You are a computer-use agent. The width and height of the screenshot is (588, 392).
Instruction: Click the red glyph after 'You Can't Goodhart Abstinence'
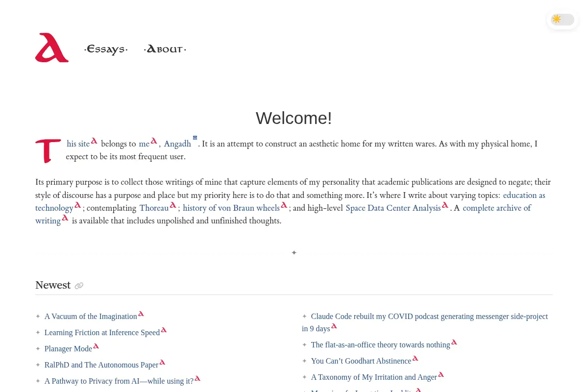(415, 358)
